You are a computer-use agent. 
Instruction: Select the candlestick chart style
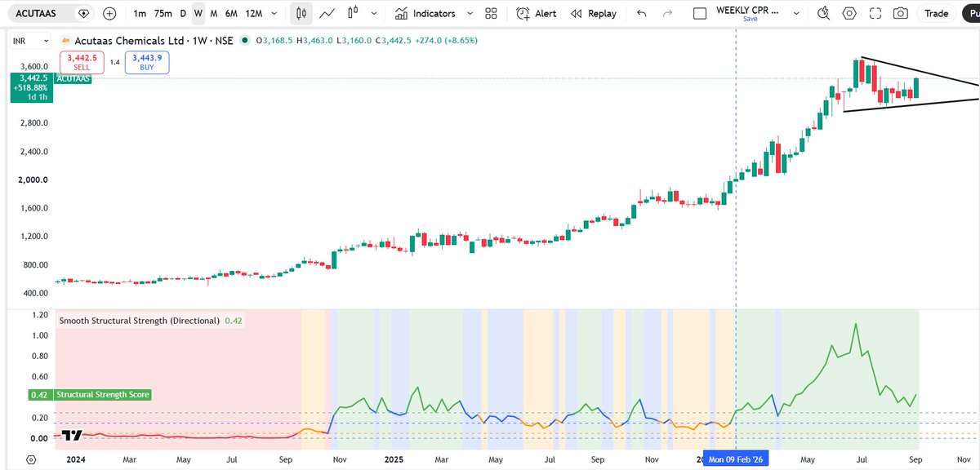(x=301, y=13)
